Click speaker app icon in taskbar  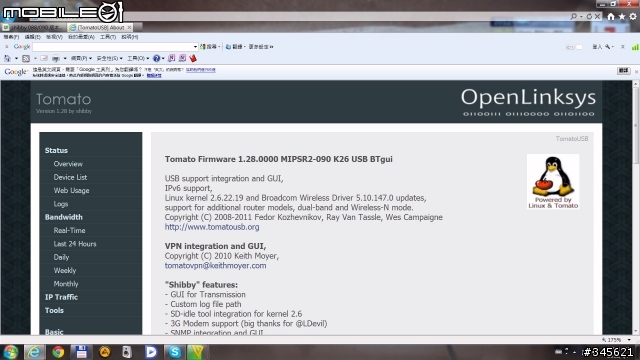[127, 352]
